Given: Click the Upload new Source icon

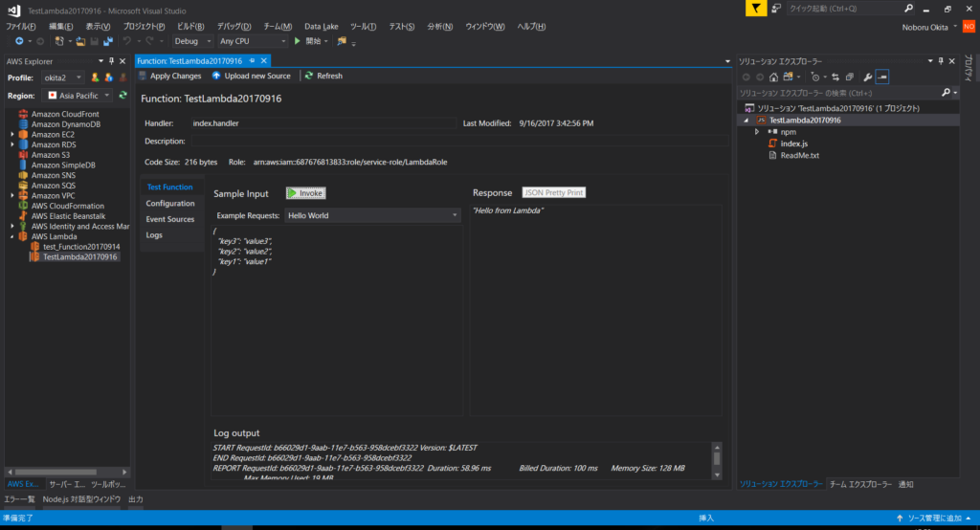Looking at the screenshot, I should coord(216,76).
